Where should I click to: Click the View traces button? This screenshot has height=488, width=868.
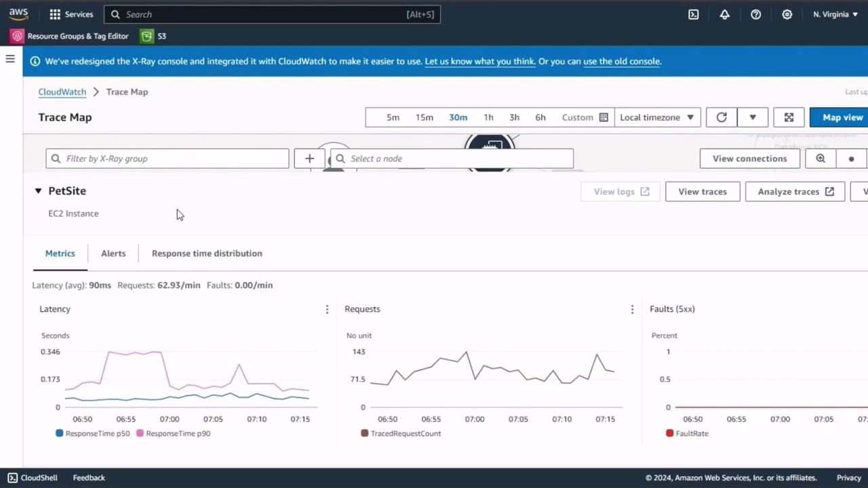coord(702,192)
